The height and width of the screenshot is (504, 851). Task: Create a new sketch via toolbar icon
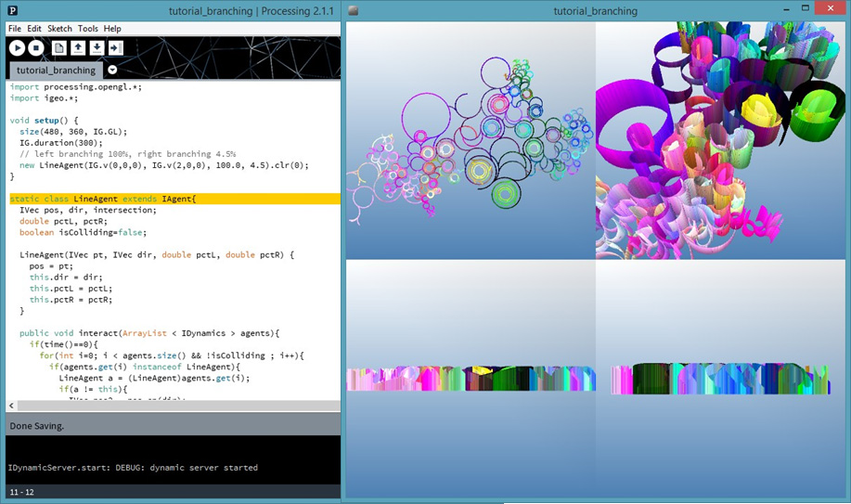click(x=59, y=48)
